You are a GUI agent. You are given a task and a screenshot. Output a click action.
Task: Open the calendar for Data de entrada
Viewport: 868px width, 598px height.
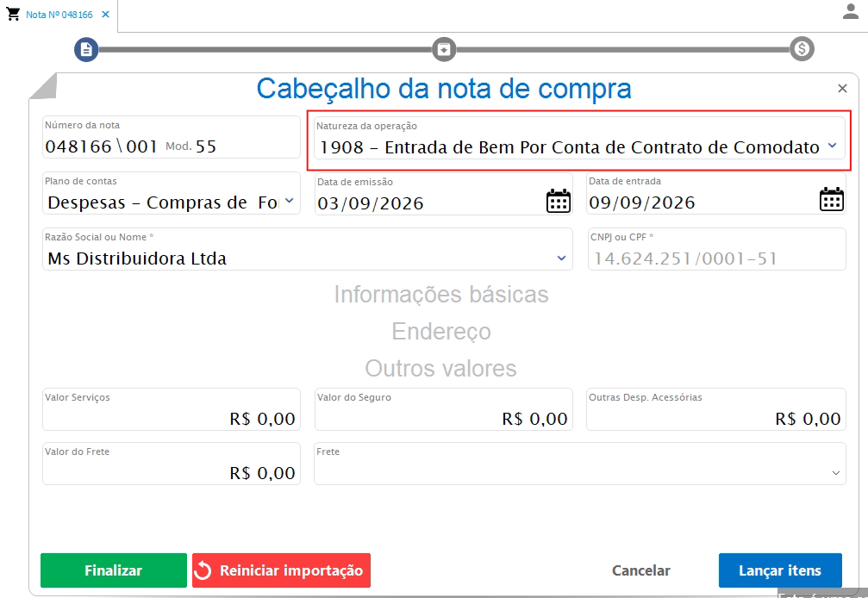tap(832, 199)
